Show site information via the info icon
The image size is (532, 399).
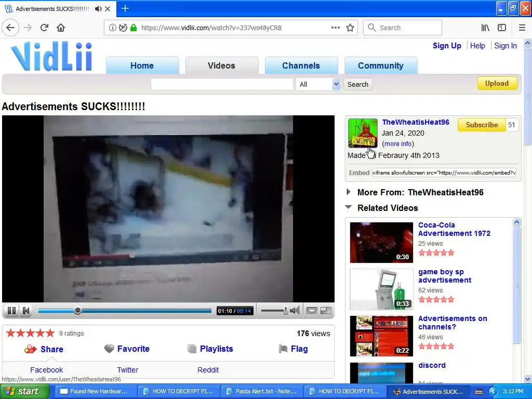pyautogui.click(x=112, y=28)
